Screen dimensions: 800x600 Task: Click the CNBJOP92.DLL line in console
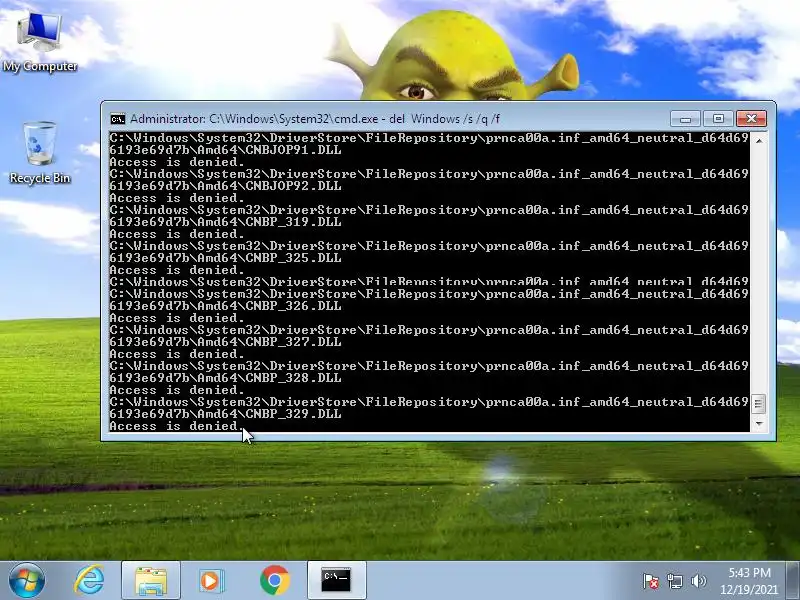click(x=225, y=186)
